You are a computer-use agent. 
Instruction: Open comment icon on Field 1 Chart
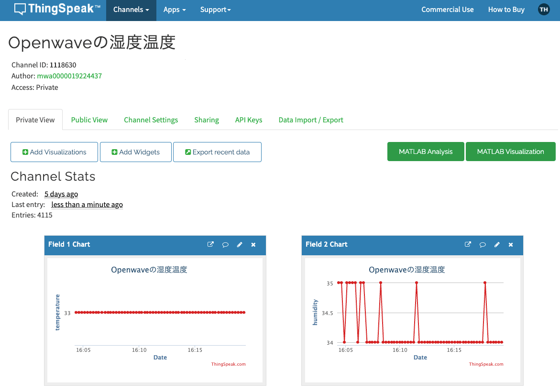(x=225, y=245)
